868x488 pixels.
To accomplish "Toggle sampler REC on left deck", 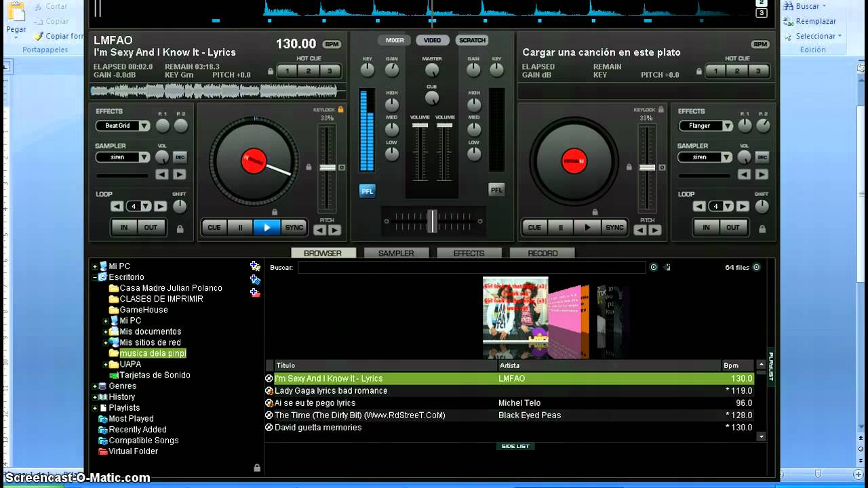I will click(x=180, y=157).
